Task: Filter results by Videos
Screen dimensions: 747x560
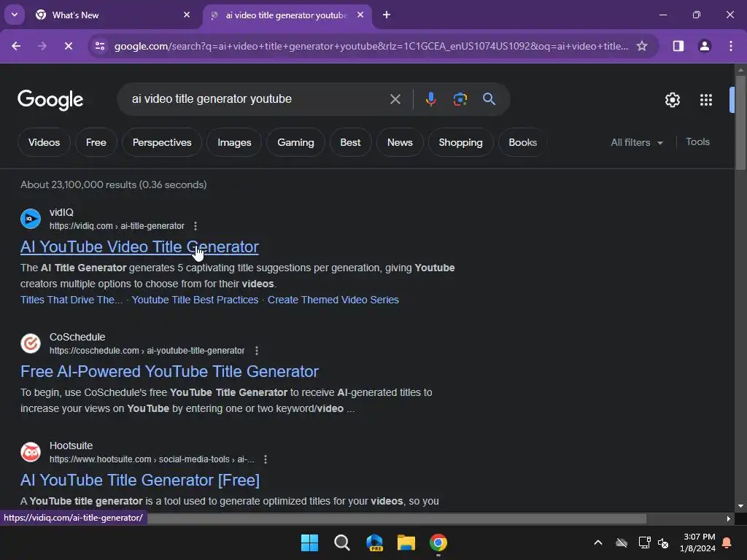Action: pos(44,142)
